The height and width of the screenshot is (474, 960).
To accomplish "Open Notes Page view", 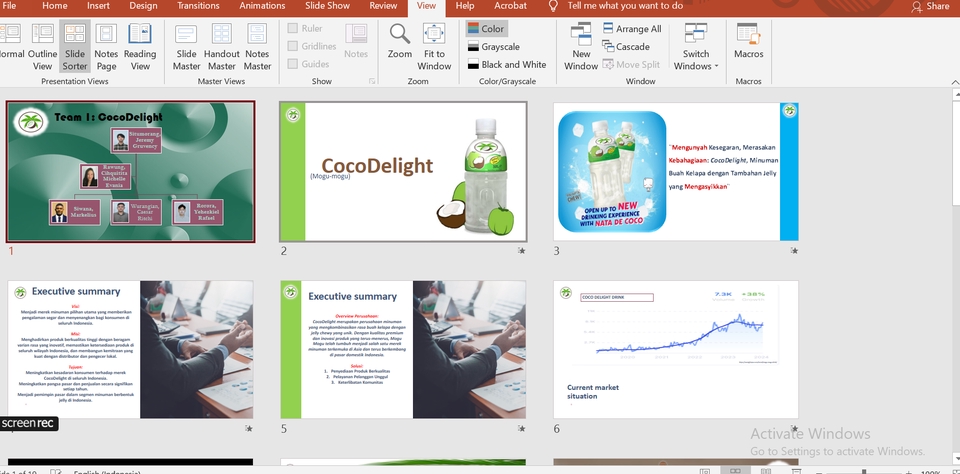I will point(106,47).
